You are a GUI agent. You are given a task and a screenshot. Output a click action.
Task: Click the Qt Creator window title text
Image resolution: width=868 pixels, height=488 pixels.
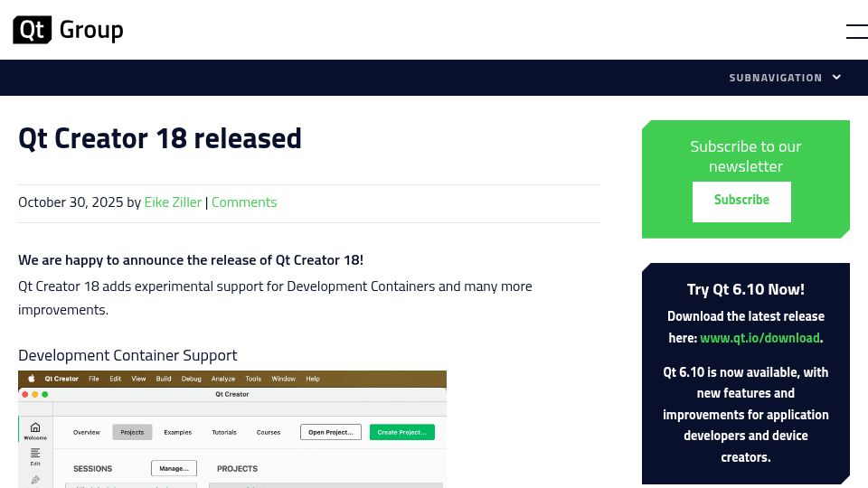click(232, 395)
